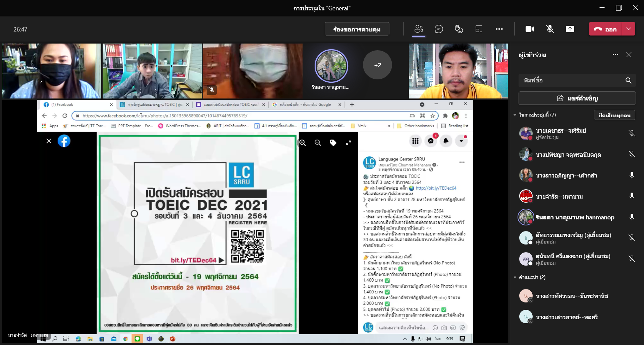Open the meeting chat icon
This screenshot has width=644, height=345.
[439, 29]
